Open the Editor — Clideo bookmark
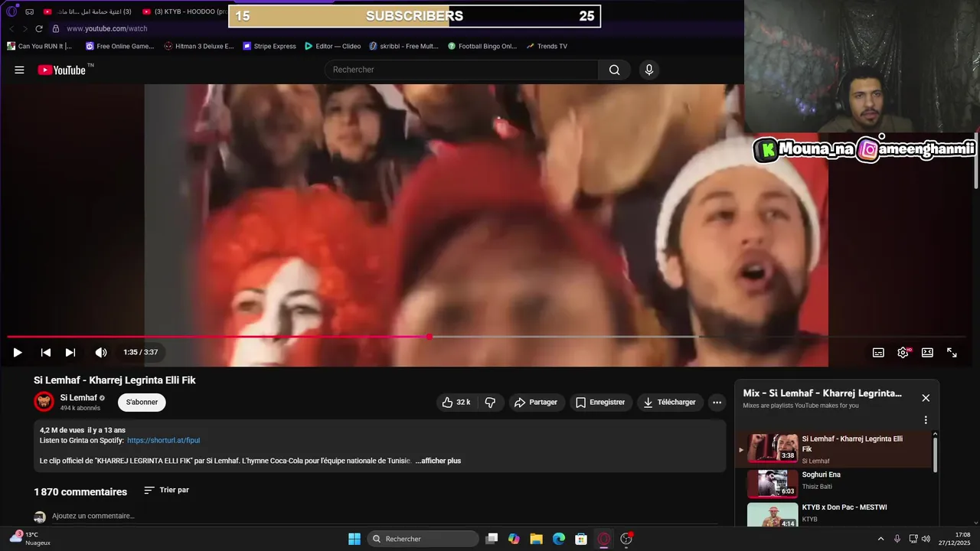The image size is (980, 551). (332, 46)
